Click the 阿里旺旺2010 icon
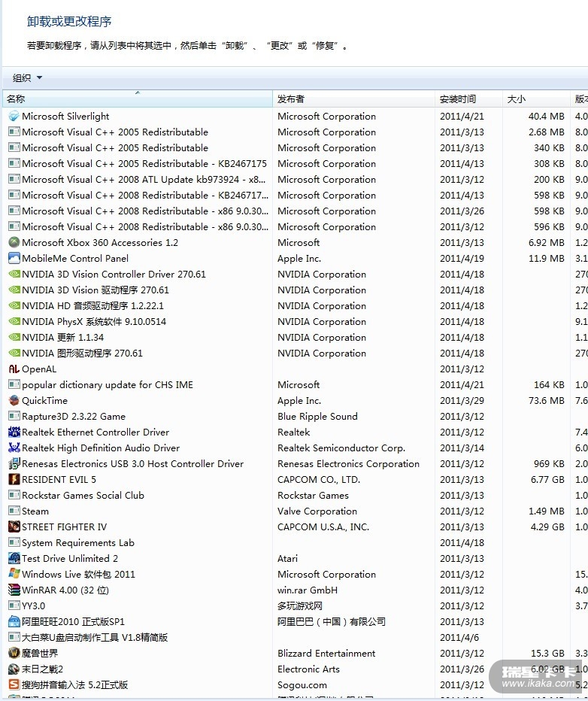 pos(14,622)
